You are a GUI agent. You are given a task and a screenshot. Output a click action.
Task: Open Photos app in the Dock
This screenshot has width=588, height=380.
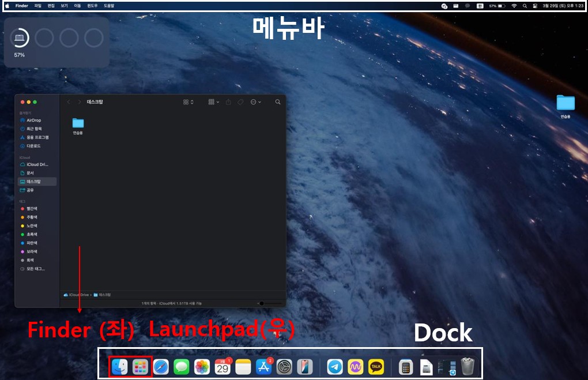(202, 367)
